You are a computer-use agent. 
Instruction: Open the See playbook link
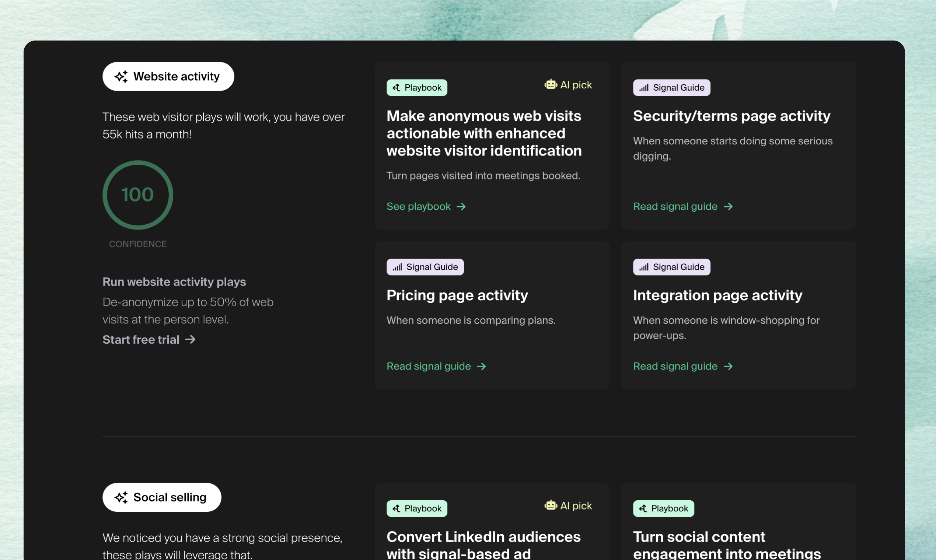pyautogui.click(x=419, y=207)
